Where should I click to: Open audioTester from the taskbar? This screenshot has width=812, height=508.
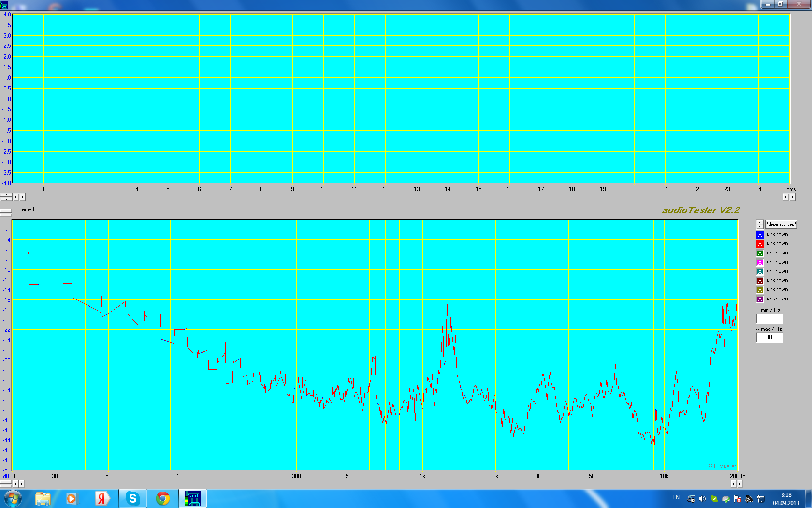point(193,498)
